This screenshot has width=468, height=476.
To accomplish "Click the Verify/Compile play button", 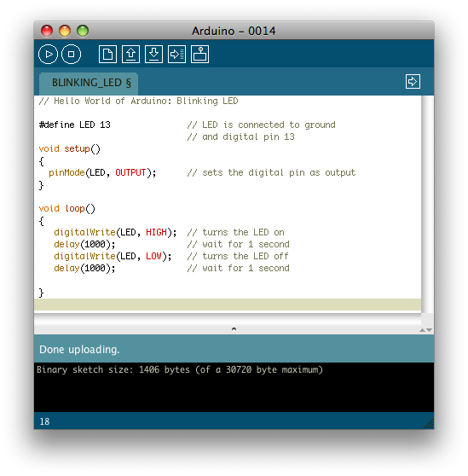I will (48, 55).
